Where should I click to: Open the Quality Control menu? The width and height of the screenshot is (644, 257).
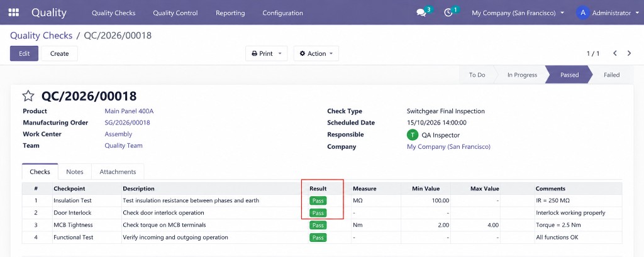(x=175, y=13)
